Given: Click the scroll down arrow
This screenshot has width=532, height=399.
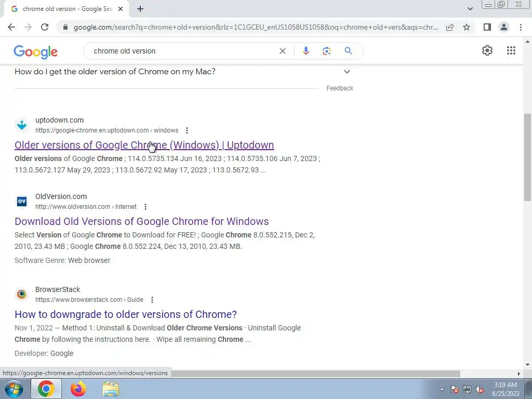Looking at the screenshot, I should (528, 365).
